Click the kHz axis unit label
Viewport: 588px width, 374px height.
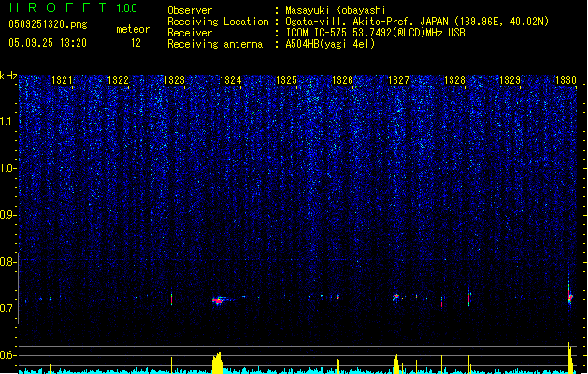(x=8, y=76)
